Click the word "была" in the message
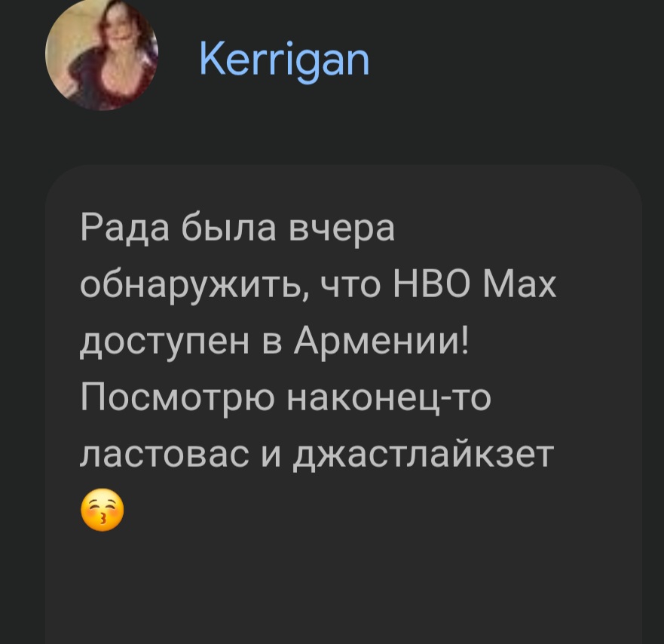 228,227
